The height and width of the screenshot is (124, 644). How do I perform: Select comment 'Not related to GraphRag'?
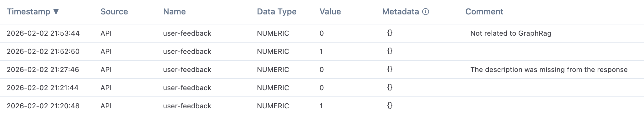point(511,33)
